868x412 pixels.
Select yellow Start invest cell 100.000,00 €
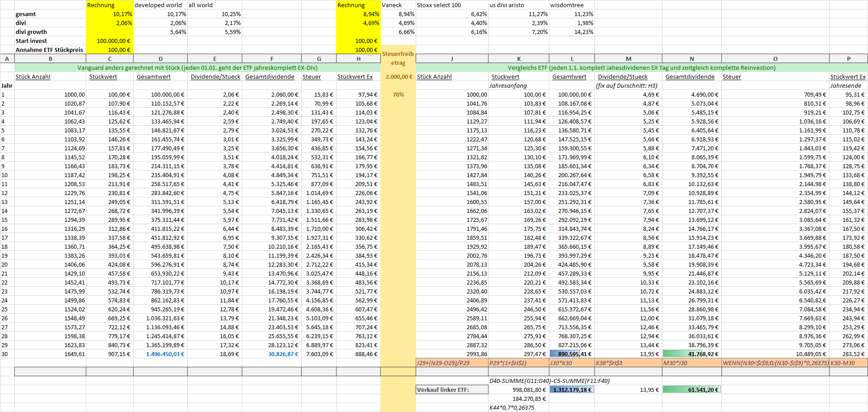coord(110,41)
